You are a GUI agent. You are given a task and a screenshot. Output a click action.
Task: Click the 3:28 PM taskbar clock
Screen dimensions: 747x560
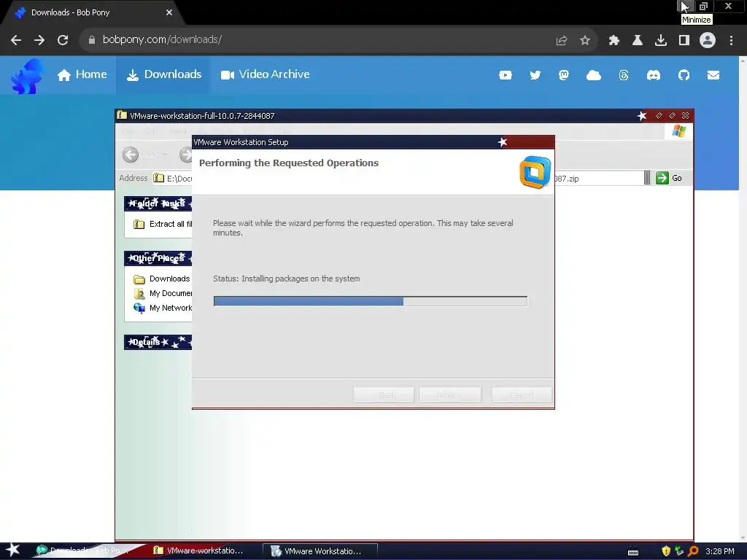720,551
